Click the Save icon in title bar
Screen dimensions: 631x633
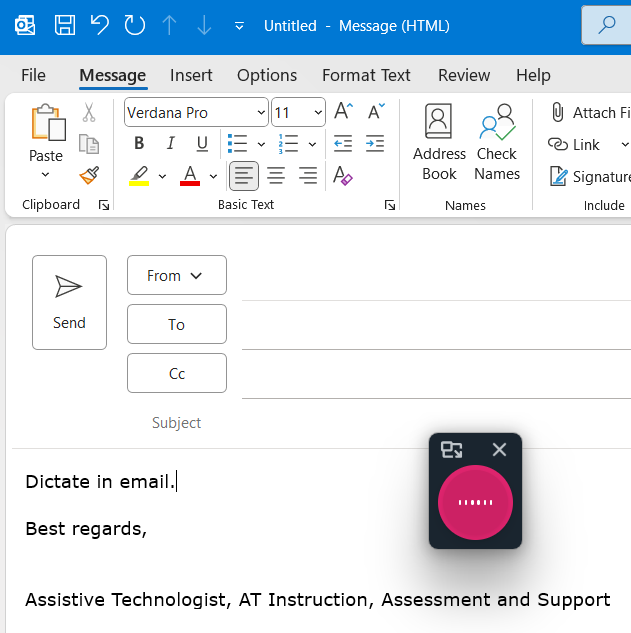64,26
